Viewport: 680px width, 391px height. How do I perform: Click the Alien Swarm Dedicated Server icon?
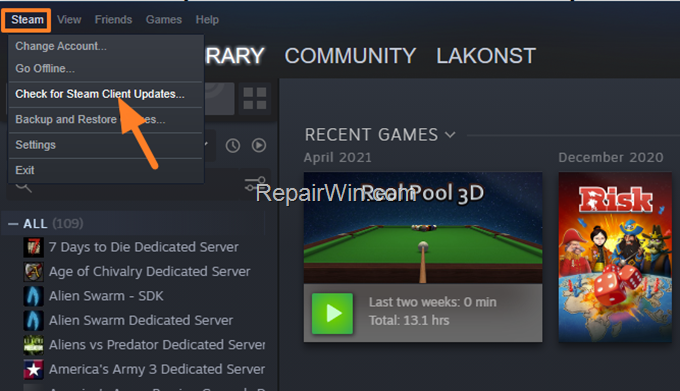pyautogui.click(x=33, y=320)
